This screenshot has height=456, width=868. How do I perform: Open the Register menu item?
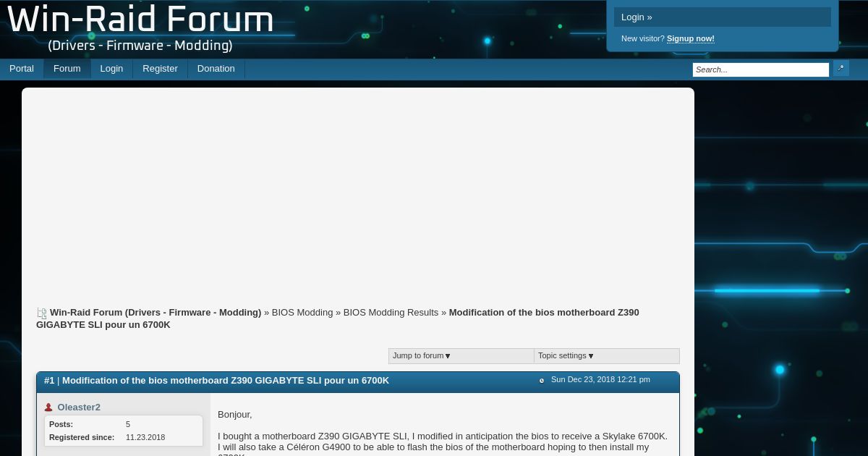[x=160, y=69]
